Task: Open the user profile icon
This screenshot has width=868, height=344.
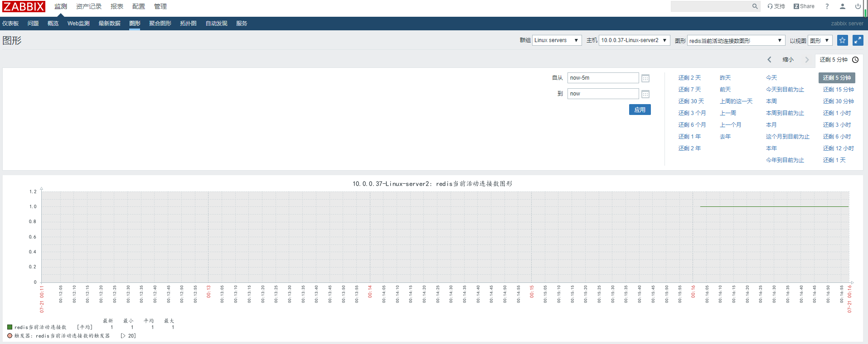Action: (843, 6)
